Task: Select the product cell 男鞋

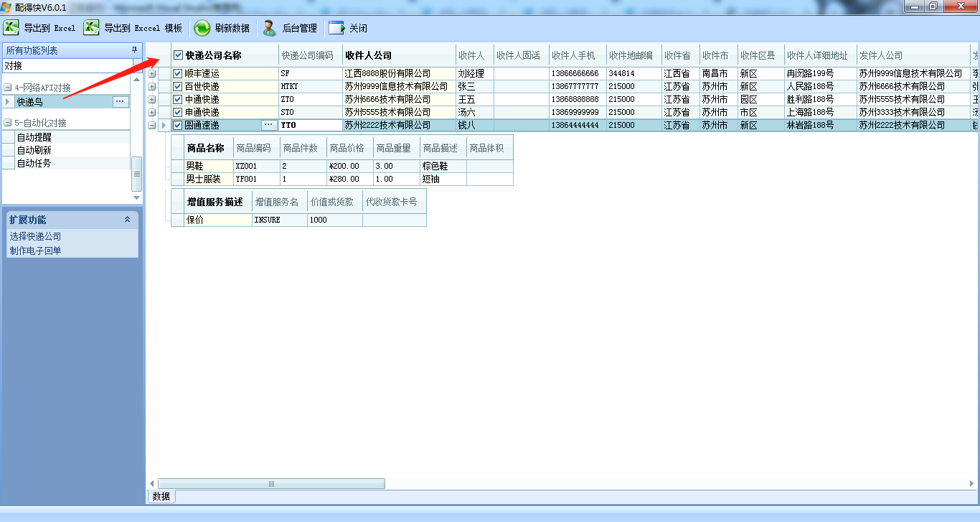Action: coord(208,166)
